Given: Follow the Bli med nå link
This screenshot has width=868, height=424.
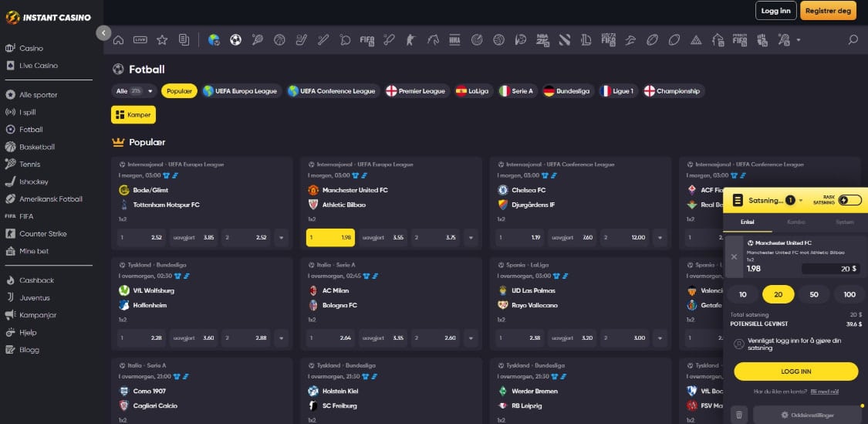Looking at the screenshot, I should [825, 392].
